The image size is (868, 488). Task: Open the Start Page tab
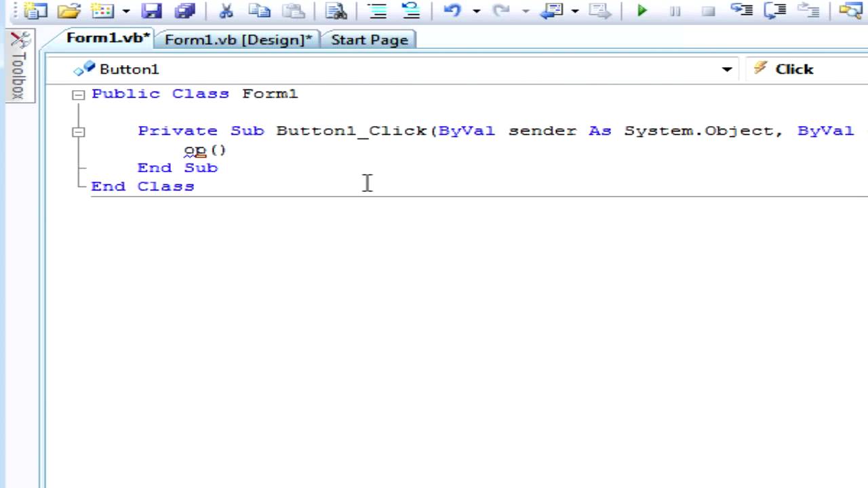coord(370,39)
